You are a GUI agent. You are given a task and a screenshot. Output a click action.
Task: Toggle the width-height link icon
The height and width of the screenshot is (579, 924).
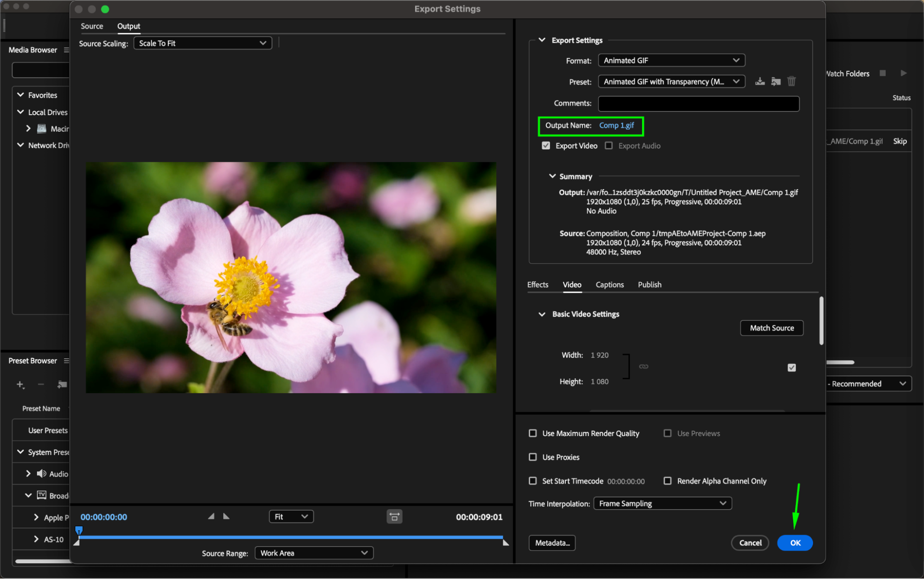pyautogui.click(x=643, y=366)
